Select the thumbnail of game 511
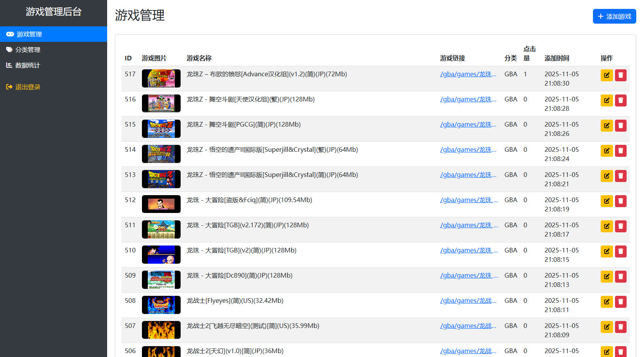Image resolution: width=644 pixels, height=357 pixels. click(161, 229)
